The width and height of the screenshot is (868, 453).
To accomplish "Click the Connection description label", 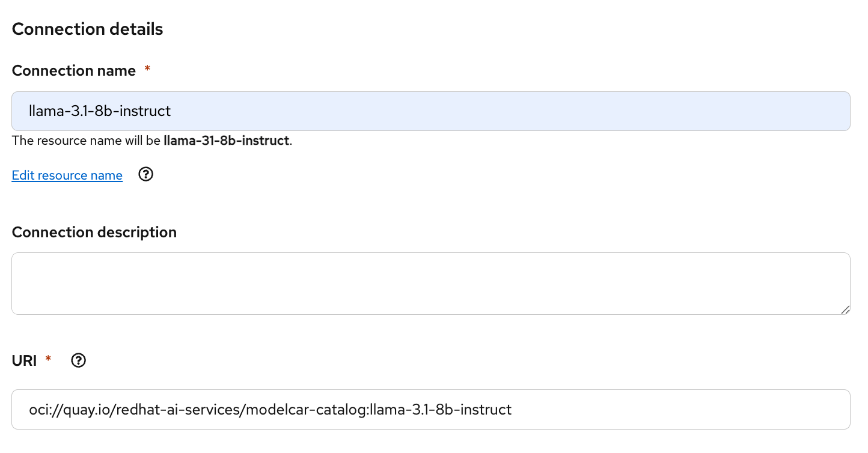I will (94, 233).
